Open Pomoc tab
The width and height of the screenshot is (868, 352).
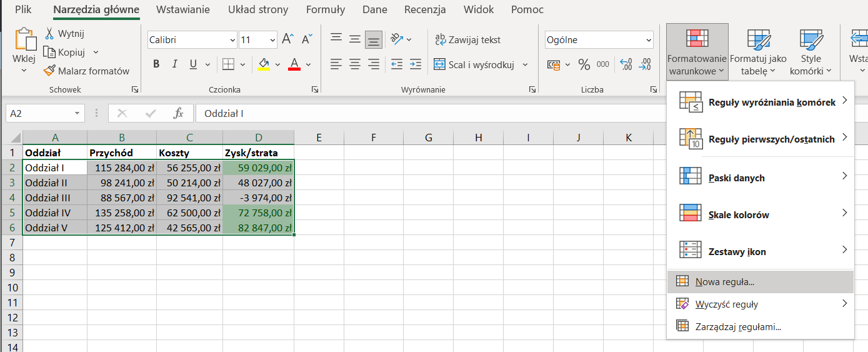(x=527, y=9)
